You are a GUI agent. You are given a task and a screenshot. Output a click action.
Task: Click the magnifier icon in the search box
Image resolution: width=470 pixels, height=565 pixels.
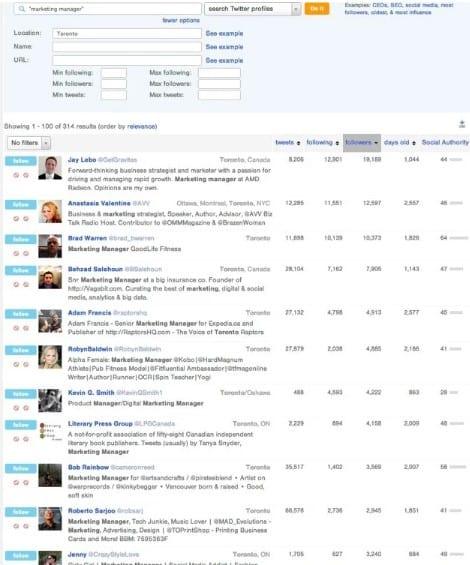[22, 9]
